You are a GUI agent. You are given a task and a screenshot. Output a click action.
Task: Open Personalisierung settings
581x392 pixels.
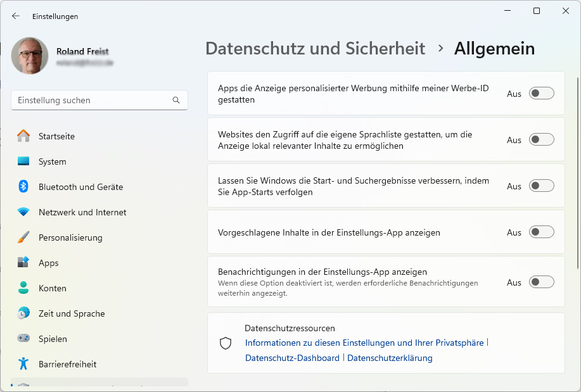point(70,237)
